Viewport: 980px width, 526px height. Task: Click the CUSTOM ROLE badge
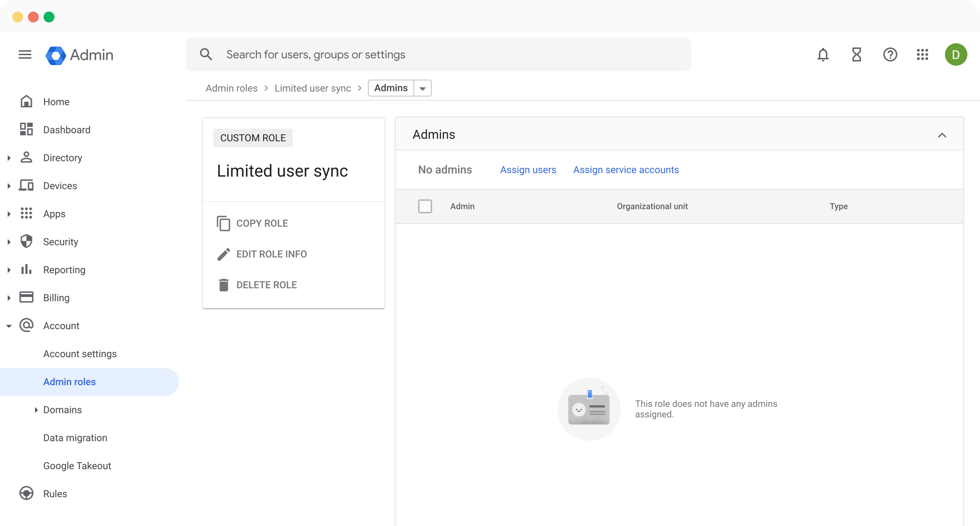click(253, 138)
